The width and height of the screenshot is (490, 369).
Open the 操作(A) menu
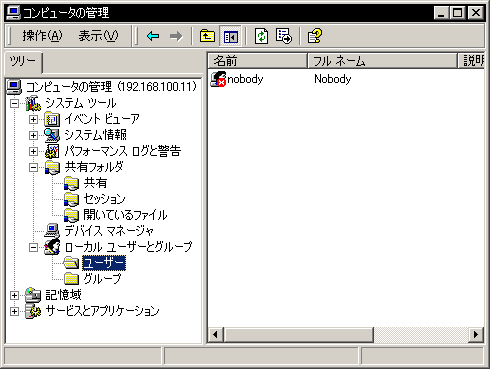[42, 36]
